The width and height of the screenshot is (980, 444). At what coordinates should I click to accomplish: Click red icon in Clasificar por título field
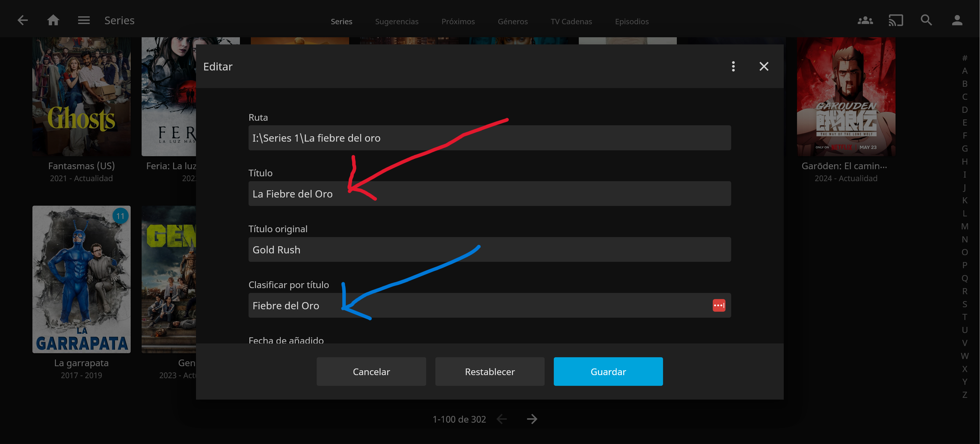[x=719, y=305]
